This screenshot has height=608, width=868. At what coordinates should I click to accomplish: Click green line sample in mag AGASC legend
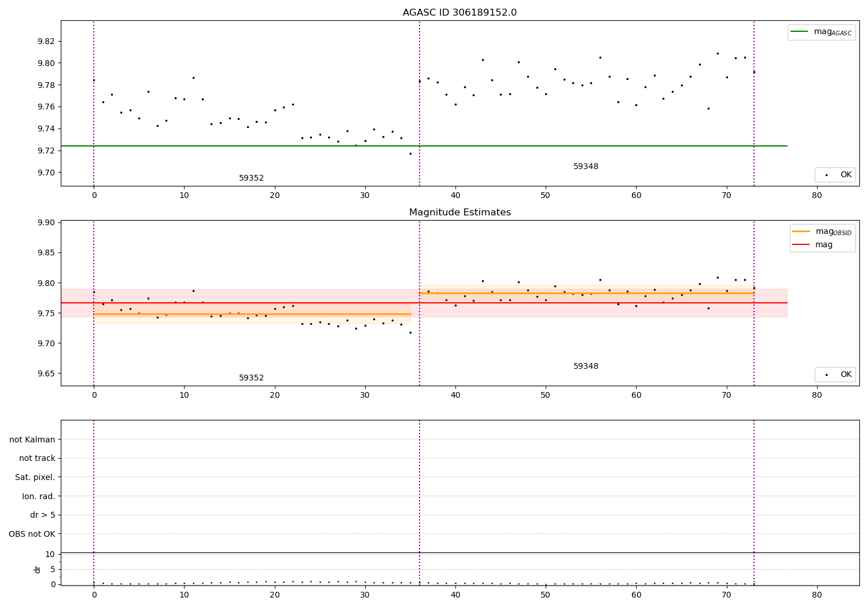click(x=800, y=32)
